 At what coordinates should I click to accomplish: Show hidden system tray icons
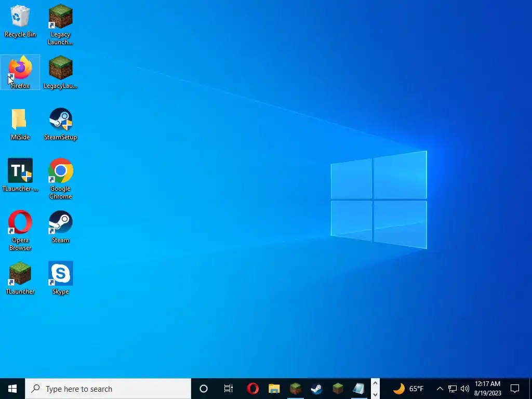coord(440,389)
